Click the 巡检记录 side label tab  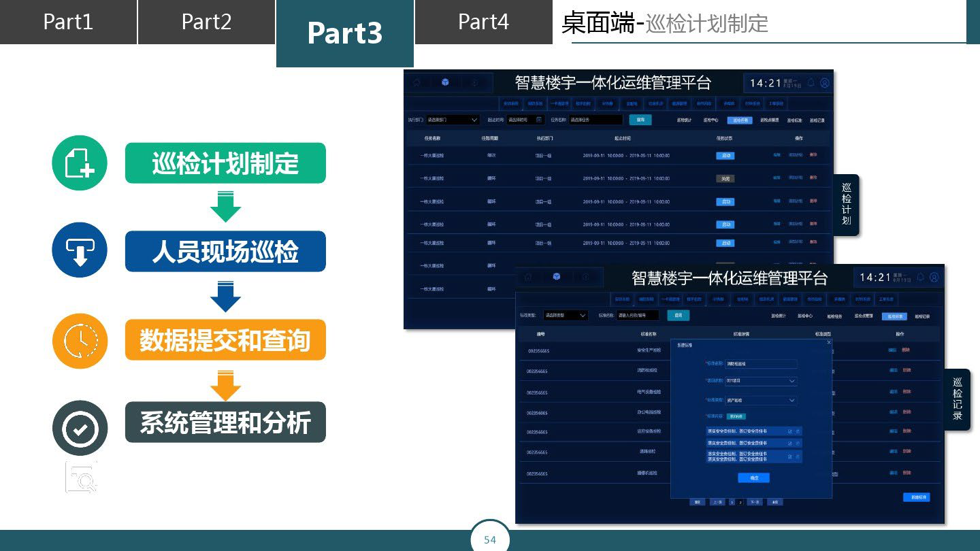coord(958,399)
